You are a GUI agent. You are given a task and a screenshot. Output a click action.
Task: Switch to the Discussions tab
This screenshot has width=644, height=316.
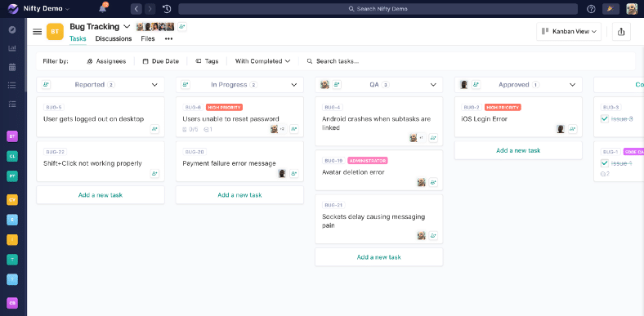(114, 38)
